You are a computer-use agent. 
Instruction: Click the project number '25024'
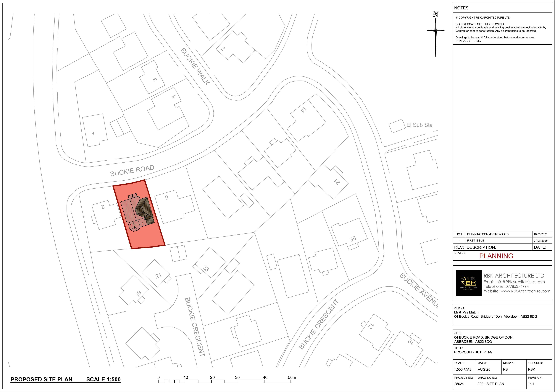click(459, 384)
